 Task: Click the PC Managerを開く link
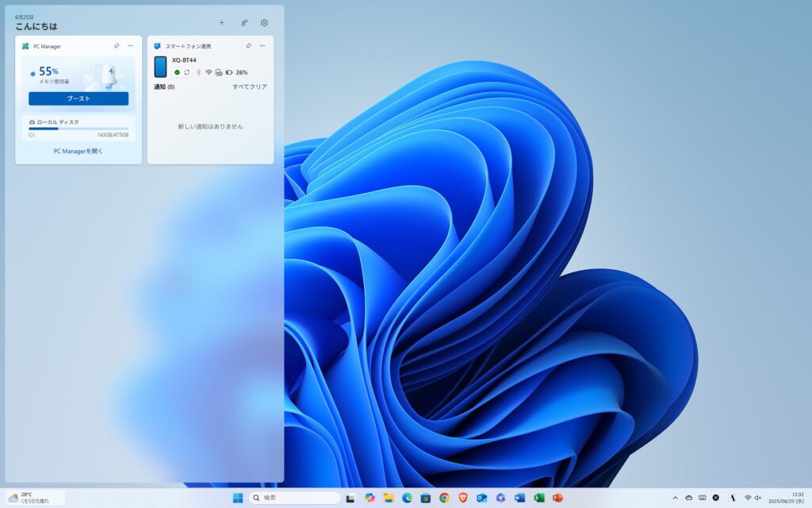pos(79,152)
